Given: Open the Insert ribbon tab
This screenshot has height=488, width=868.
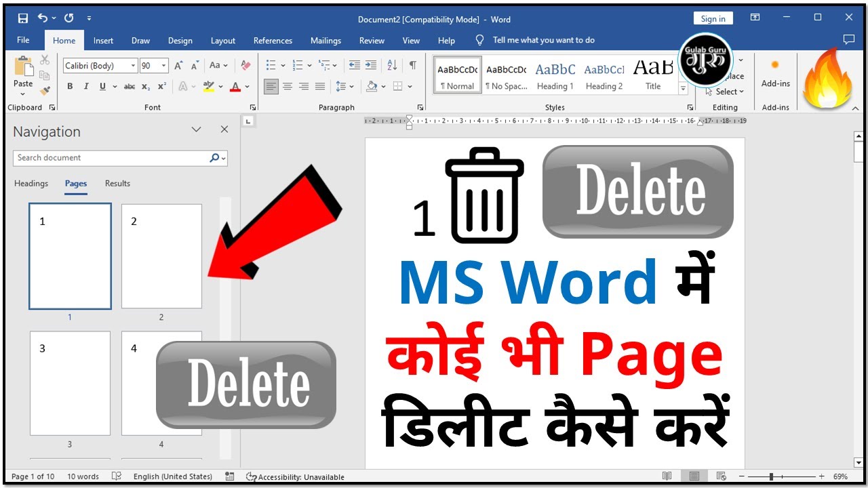Looking at the screenshot, I should click(103, 41).
